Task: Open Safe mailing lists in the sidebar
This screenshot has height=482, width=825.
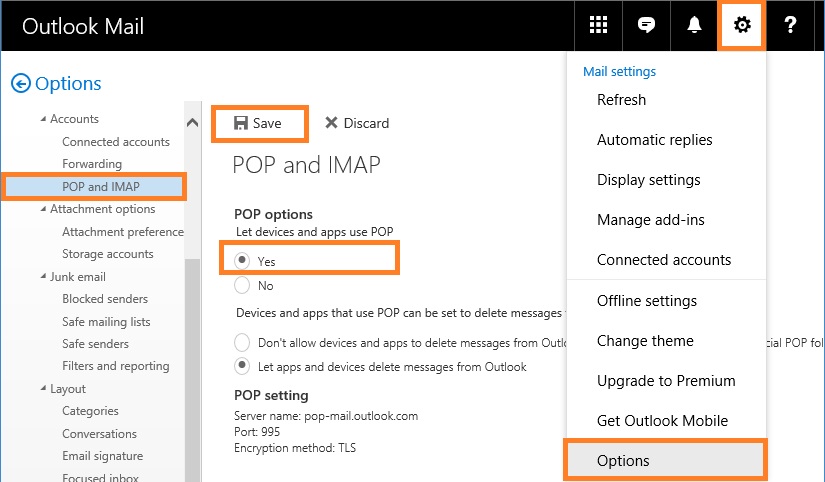Action: [106, 322]
